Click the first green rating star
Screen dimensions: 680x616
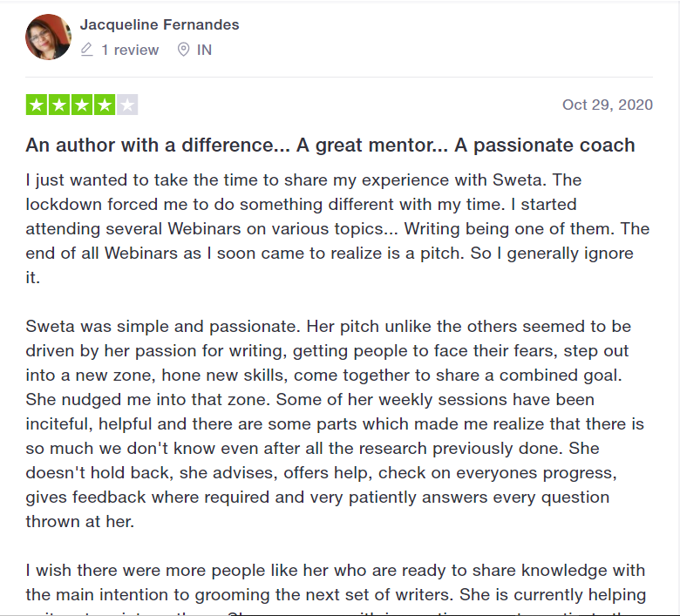pyautogui.click(x=37, y=105)
